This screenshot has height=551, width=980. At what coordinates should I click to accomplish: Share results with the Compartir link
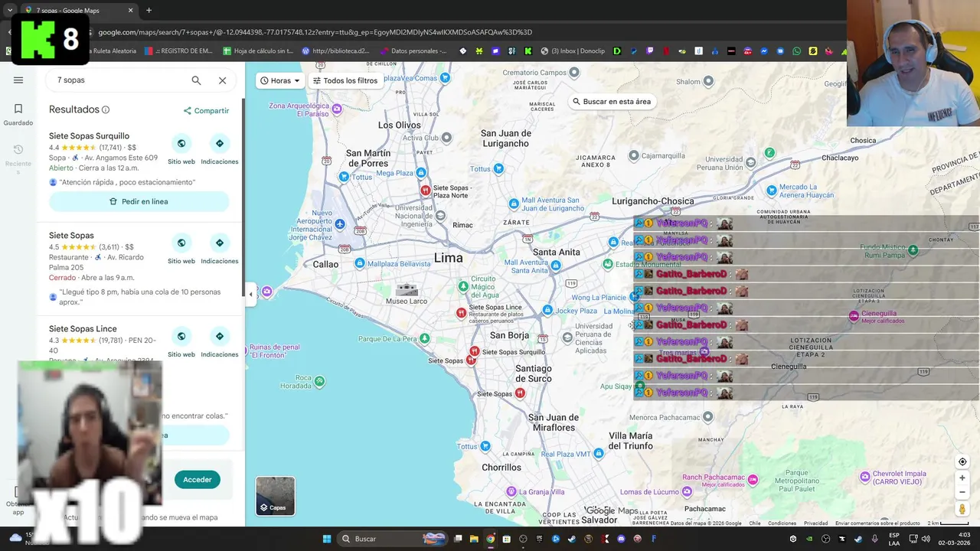point(206,111)
